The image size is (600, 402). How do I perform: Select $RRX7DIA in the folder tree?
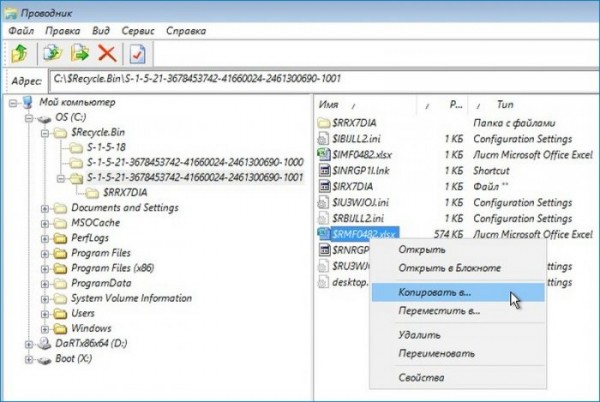coord(125,193)
